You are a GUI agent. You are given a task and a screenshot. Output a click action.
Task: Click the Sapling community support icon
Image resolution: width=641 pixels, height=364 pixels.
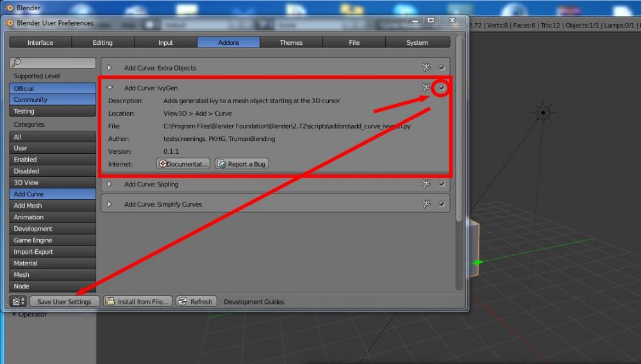[426, 184]
